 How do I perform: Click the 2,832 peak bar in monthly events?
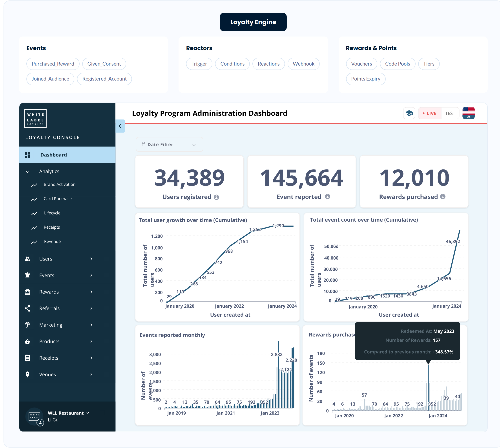click(278, 375)
